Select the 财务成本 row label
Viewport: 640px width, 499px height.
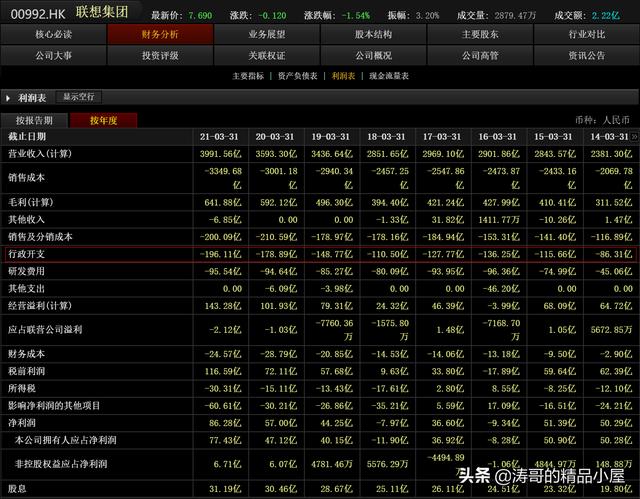[x=26, y=354]
